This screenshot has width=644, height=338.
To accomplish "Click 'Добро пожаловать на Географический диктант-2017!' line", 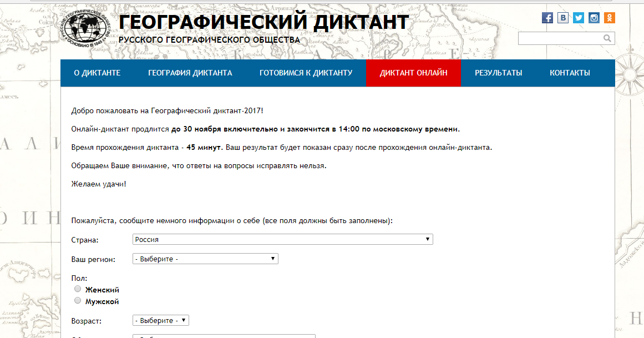I will (x=167, y=110).
